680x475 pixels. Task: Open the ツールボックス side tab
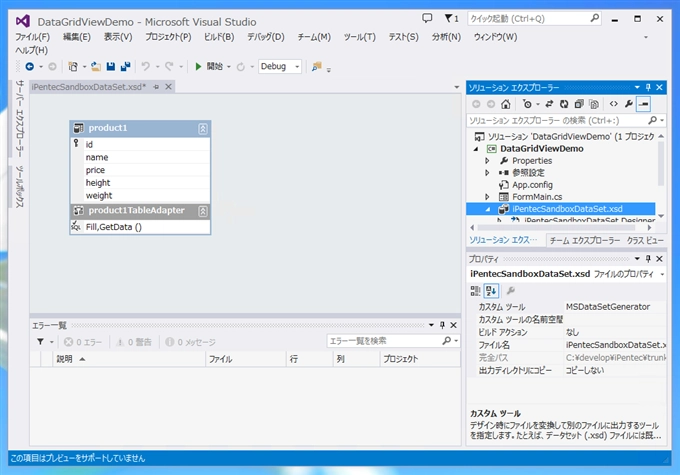coord(20,186)
